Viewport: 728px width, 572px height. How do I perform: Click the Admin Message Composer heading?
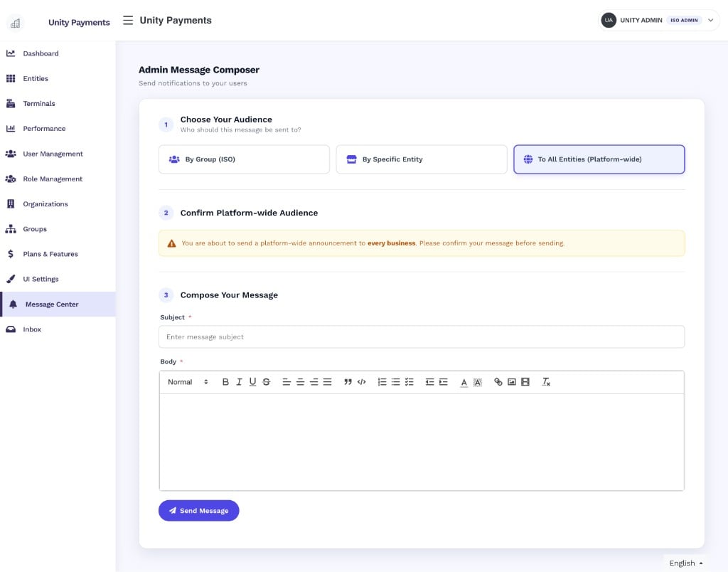tap(199, 70)
